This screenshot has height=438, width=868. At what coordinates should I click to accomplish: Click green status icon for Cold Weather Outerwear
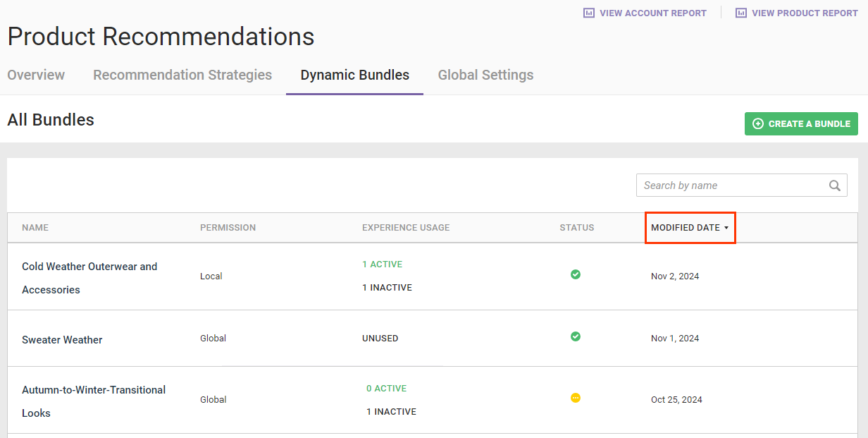coord(576,274)
